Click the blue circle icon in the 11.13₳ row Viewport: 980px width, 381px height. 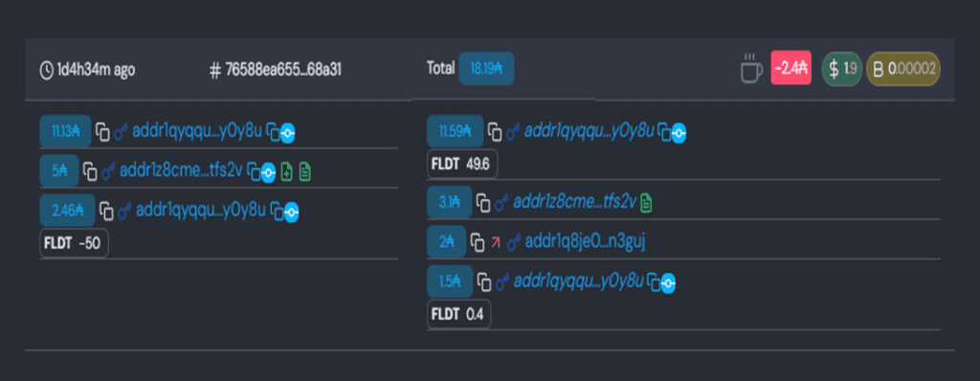(x=287, y=133)
